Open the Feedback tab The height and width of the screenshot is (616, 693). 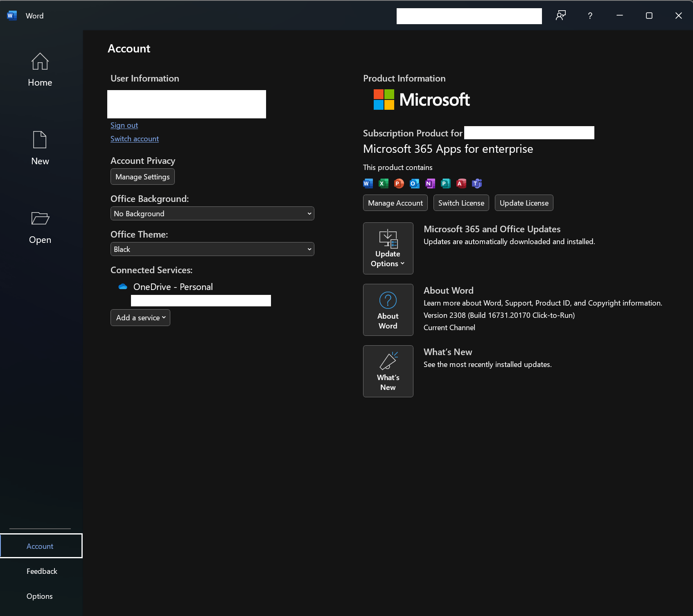42,571
